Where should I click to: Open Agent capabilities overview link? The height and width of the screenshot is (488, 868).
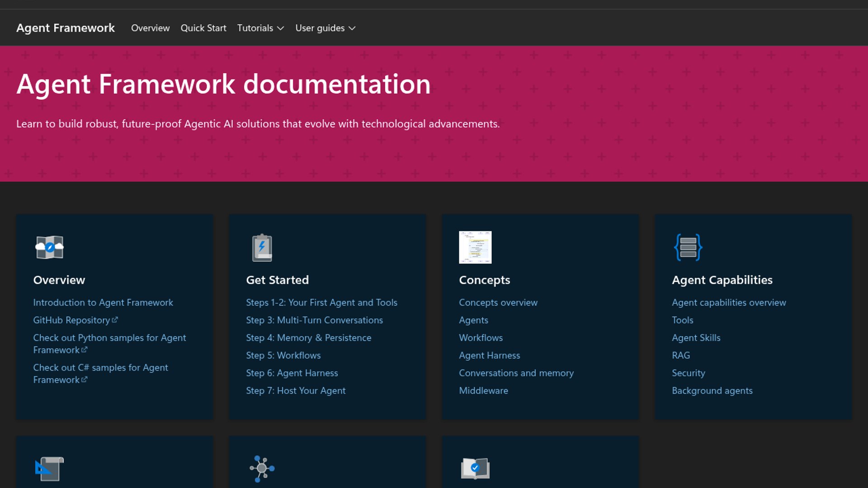click(x=729, y=302)
